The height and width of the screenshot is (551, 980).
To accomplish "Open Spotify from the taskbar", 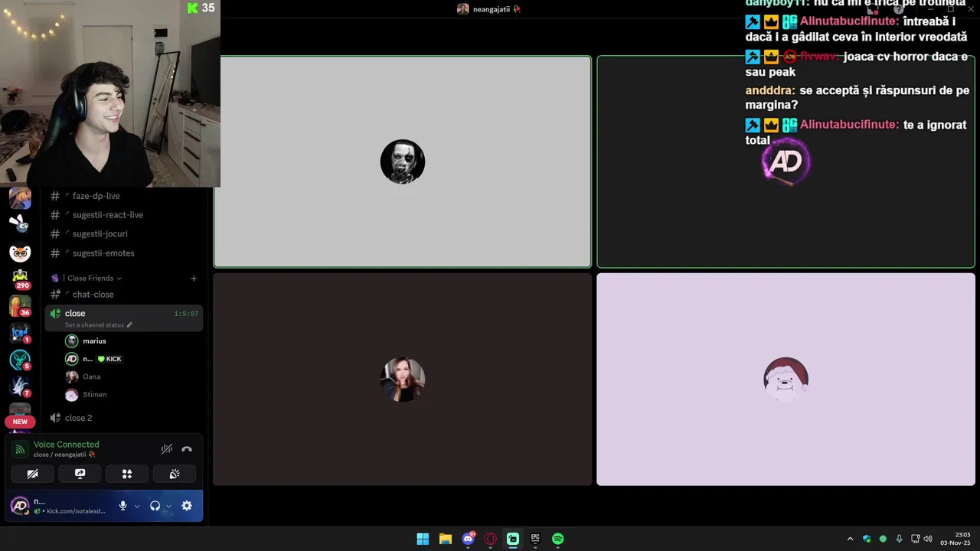I will 558,539.
